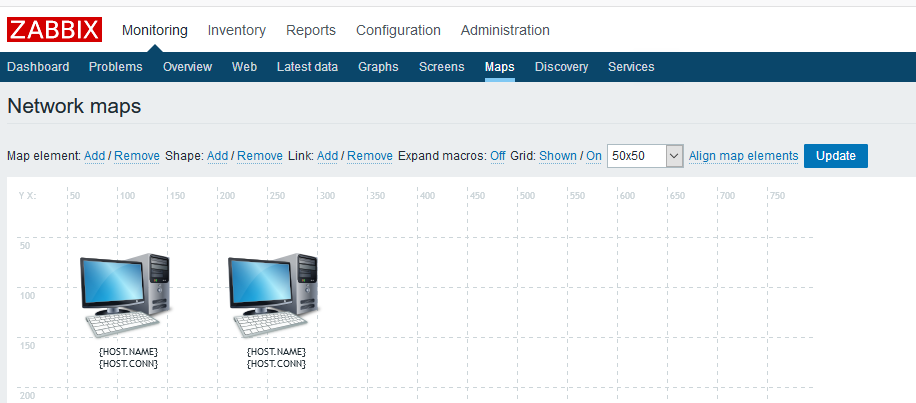The width and height of the screenshot is (916, 403).
Task: Click second host's {HOST.CONN} label
Action: click(276, 364)
